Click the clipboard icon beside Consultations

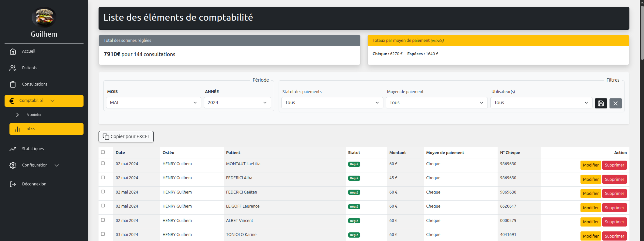[x=13, y=84]
